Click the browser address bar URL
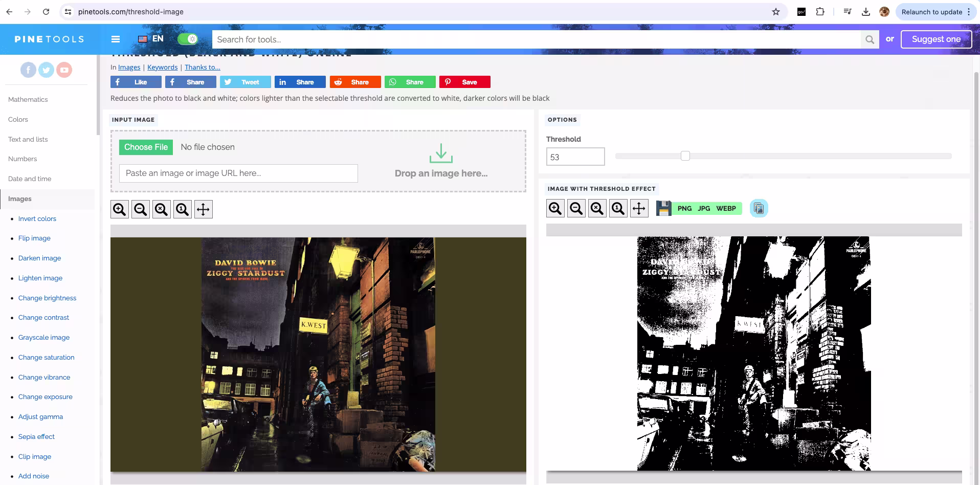 point(131,12)
